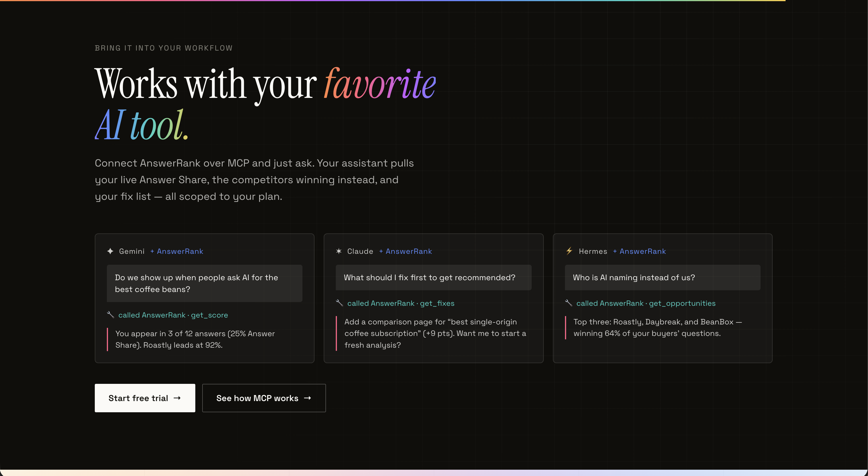868x476 pixels.
Task: Click the '3 of 12 answers' response text
Action: click(195, 339)
